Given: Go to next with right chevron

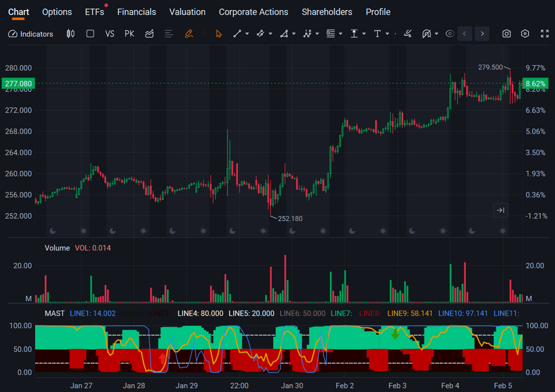Looking at the screenshot, I should [482, 34].
